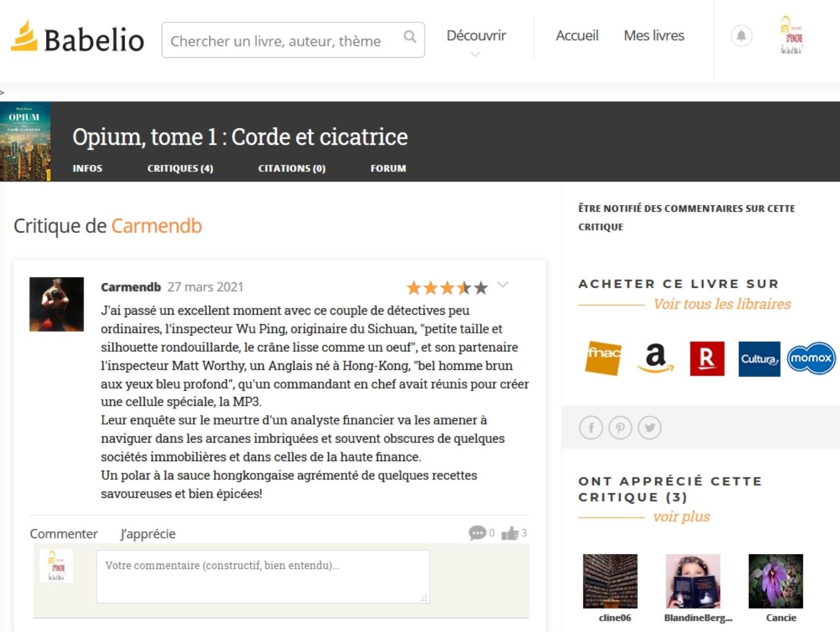This screenshot has height=632, width=840.
Task: Open the momox store icon
Action: click(x=811, y=358)
